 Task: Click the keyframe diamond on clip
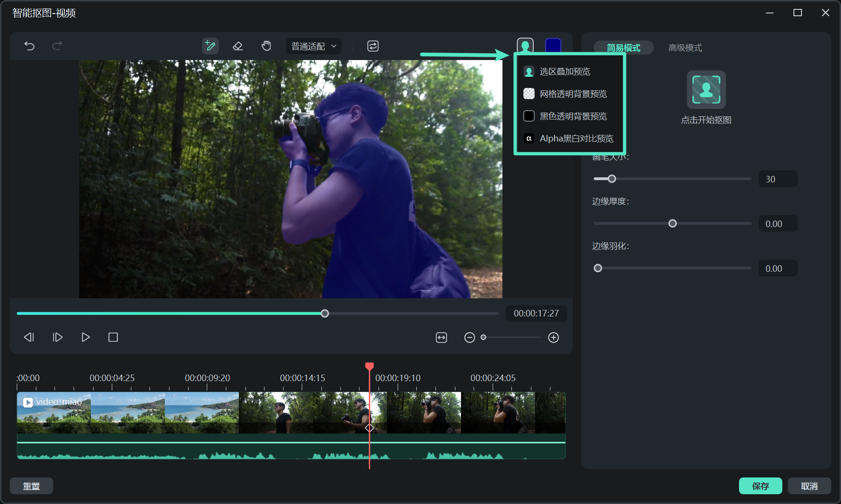(369, 428)
